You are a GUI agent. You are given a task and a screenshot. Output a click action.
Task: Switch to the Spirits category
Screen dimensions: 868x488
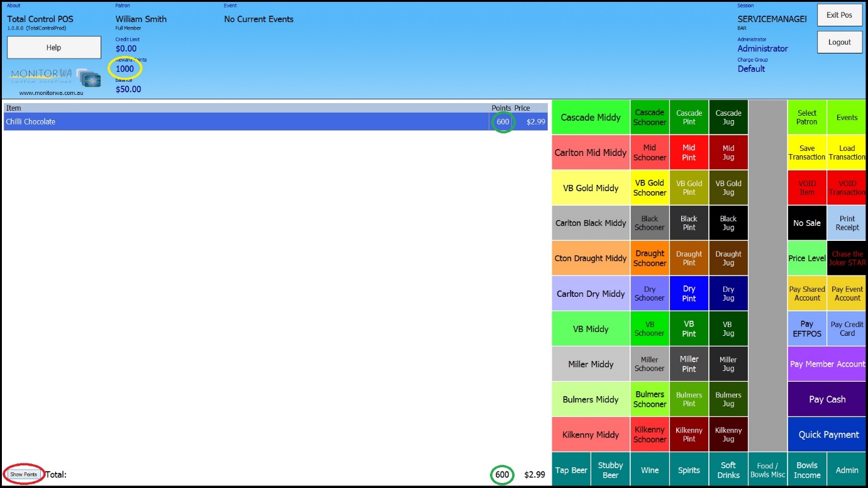click(689, 469)
